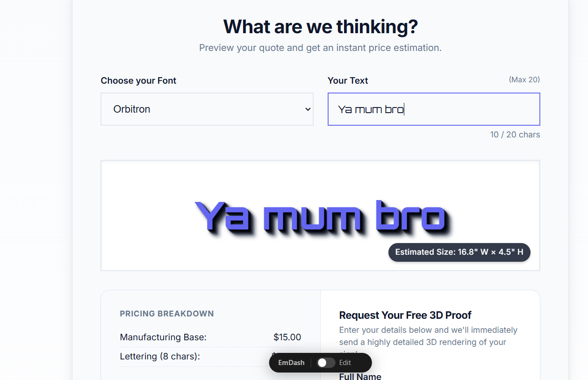Click the Estimated Size badge
The width and height of the screenshot is (588, 380).
click(459, 252)
